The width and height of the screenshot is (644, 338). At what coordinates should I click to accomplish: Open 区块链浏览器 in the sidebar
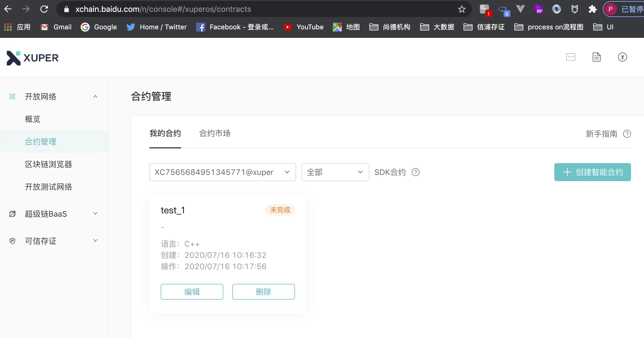(48, 164)
